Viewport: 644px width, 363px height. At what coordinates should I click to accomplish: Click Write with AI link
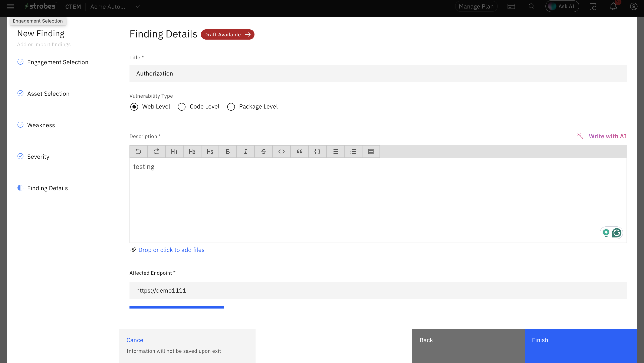click(607, 136)
